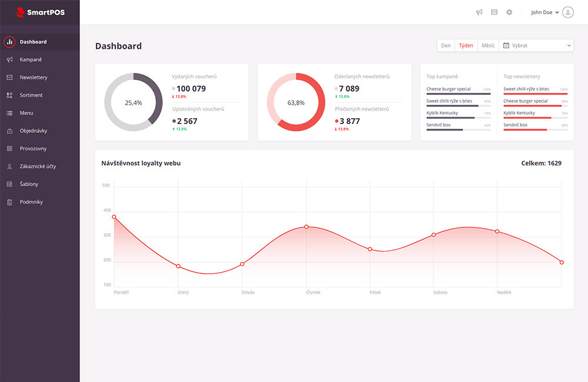Select the Týden period option
Screen dimensions: 588x382
point(466,45)
